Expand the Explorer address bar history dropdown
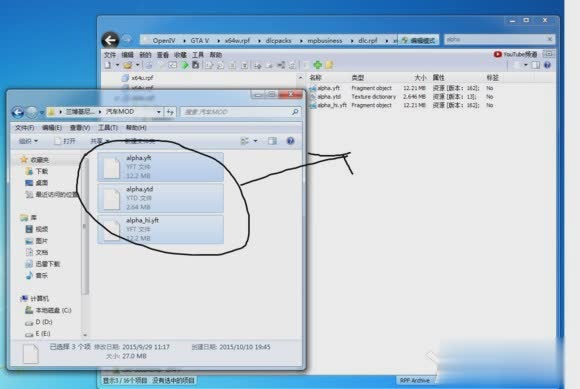580x389 pixels. 159,112
